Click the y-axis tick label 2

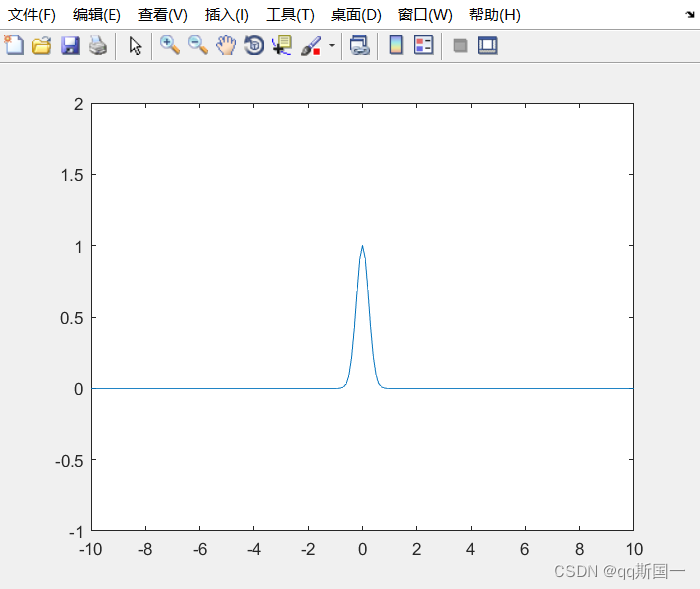click(x=79, y=104)
